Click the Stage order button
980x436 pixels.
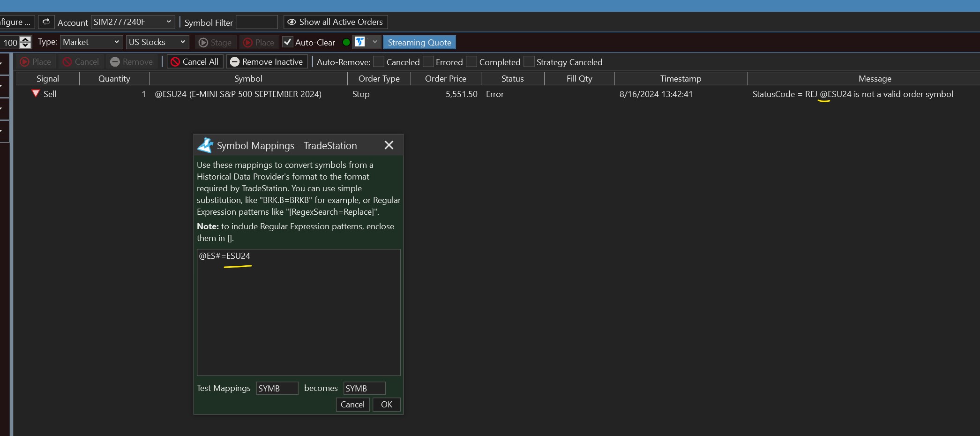(216, 43)
